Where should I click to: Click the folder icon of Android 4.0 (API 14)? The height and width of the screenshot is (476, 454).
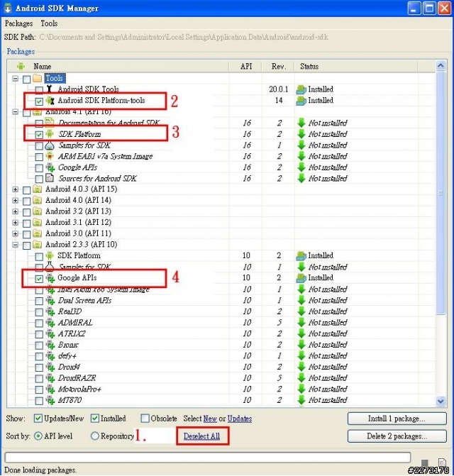point(37,200)
